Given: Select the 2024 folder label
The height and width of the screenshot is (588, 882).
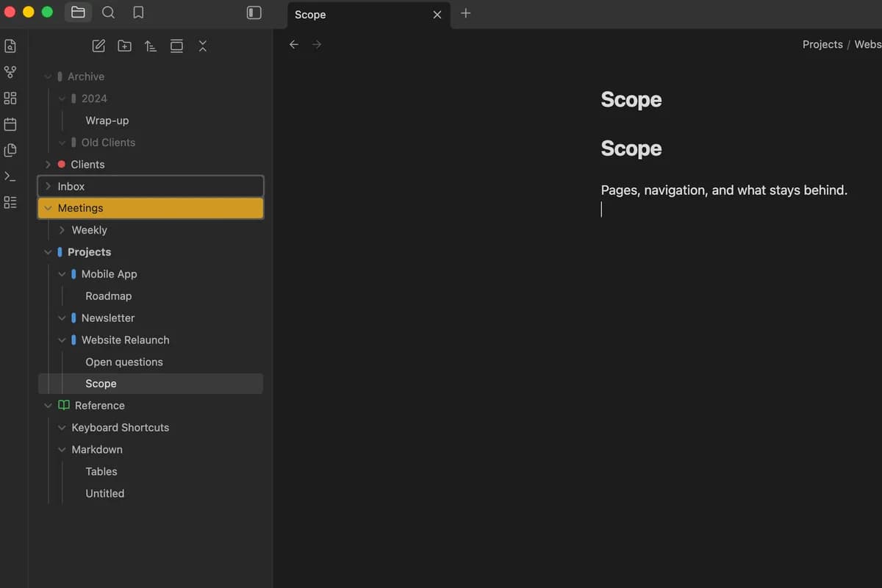Looking at the screenshot, I should click(x=94, y=98).
